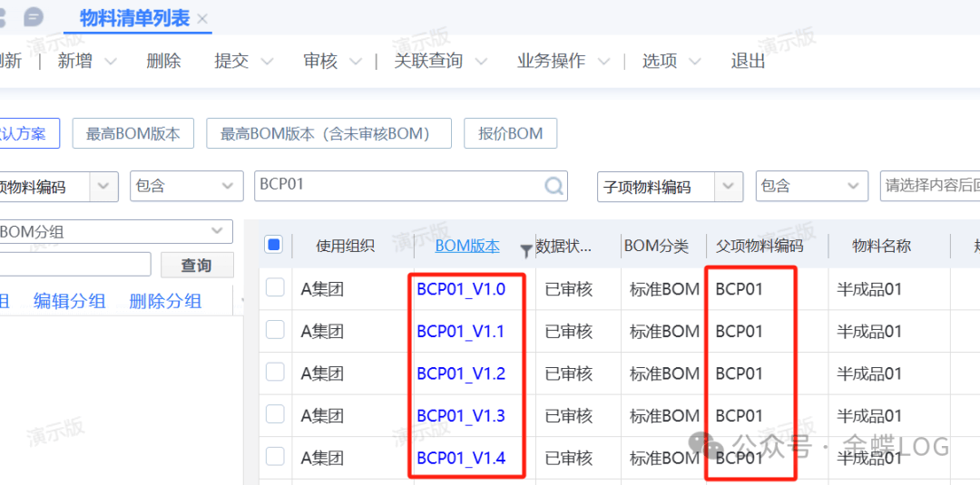Toggle the select-all checkbox in table header
Image resolution: width=980 pixels, height=485 pixels.
click(274, 245)
